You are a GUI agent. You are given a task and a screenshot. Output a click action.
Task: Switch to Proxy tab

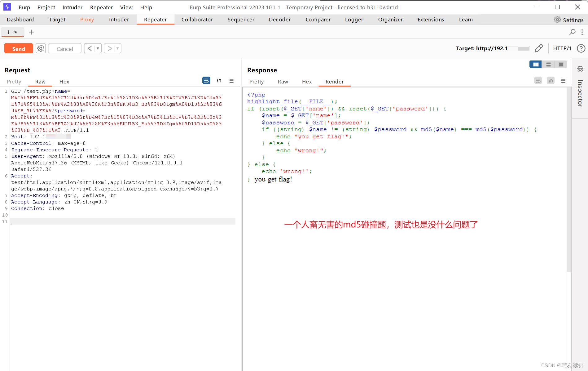87,20
